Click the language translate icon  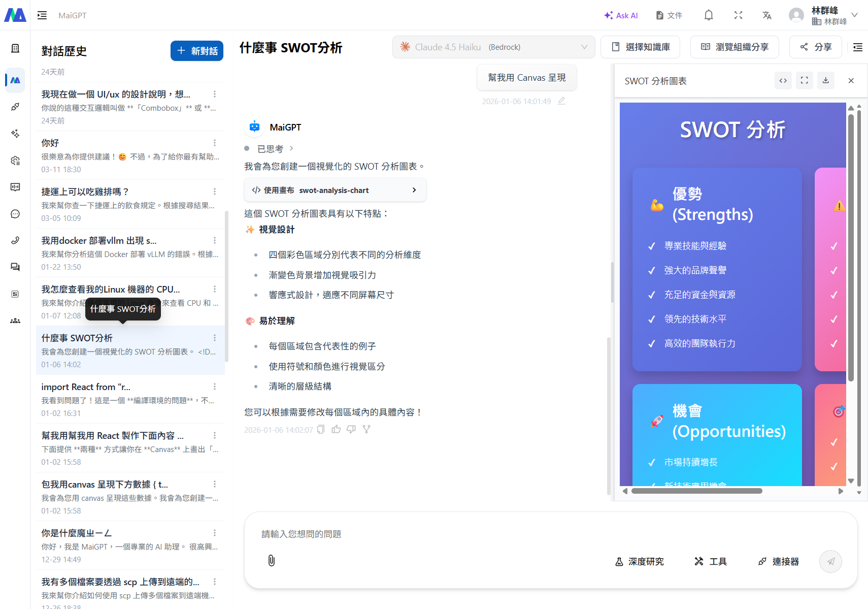[x=766, y=15]
